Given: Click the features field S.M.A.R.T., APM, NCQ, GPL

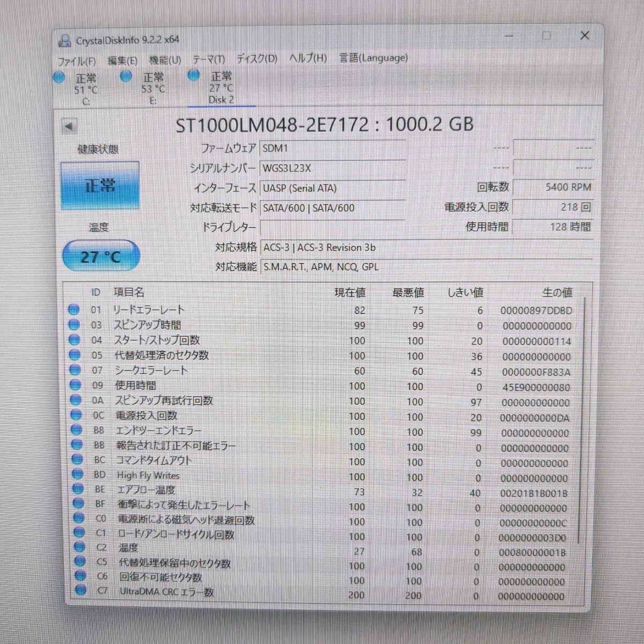Looking at the screenshot, I should (427, 267).
